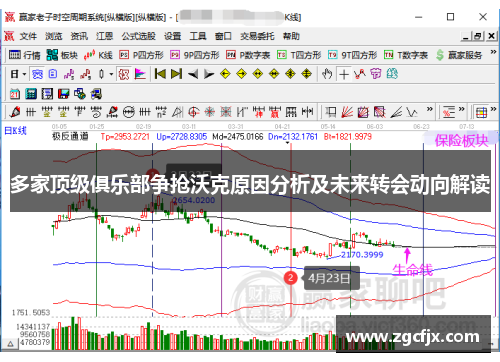Click the 日K线 chart label
Viewport: 500px width, 362px height.
tap(15, 131)
